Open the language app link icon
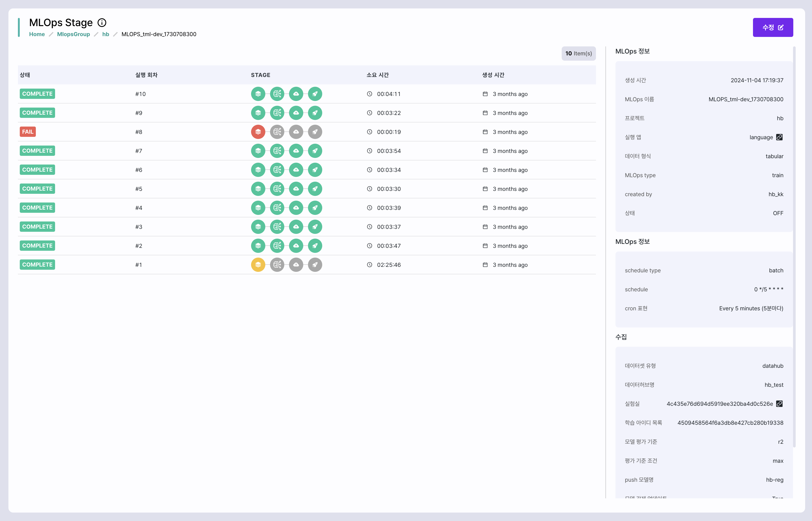The image size is (812, 521). [x=779, y=137]
